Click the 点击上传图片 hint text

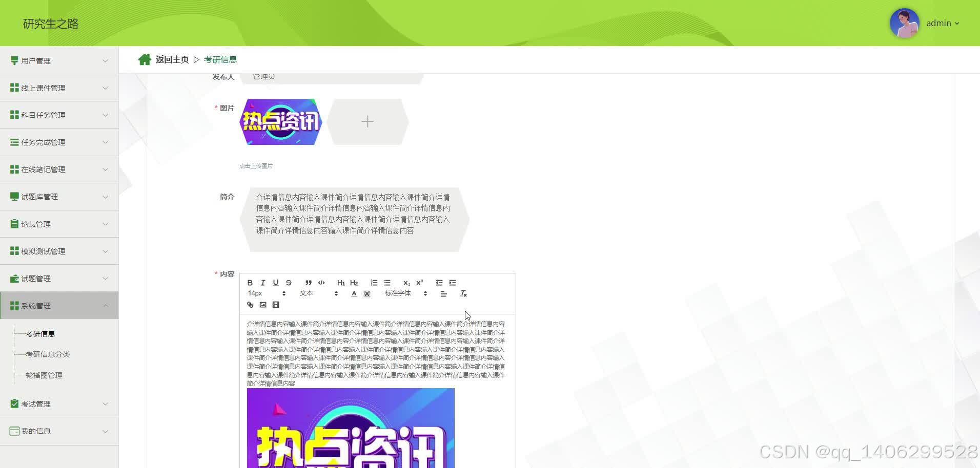[256, 166]
